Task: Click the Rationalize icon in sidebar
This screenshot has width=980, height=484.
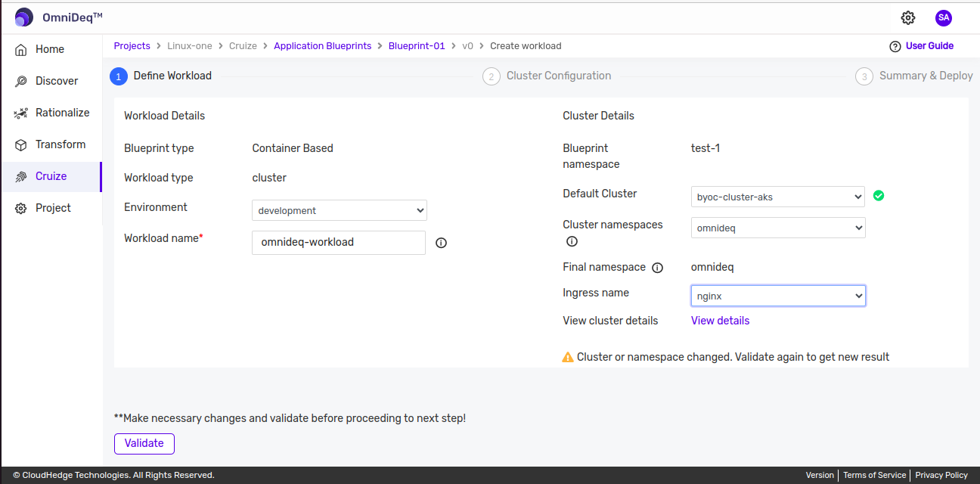Action: pyautogui.click(x=21, y=113)
